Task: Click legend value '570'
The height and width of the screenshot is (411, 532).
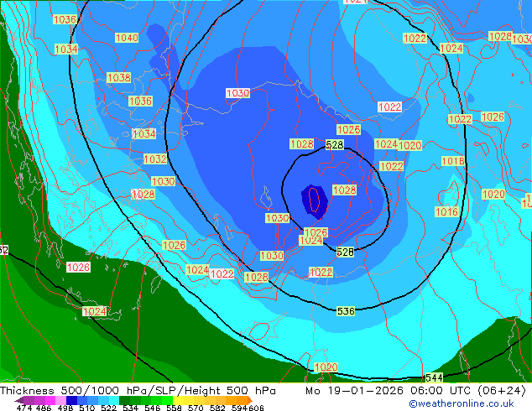Action: click(196, 408)
